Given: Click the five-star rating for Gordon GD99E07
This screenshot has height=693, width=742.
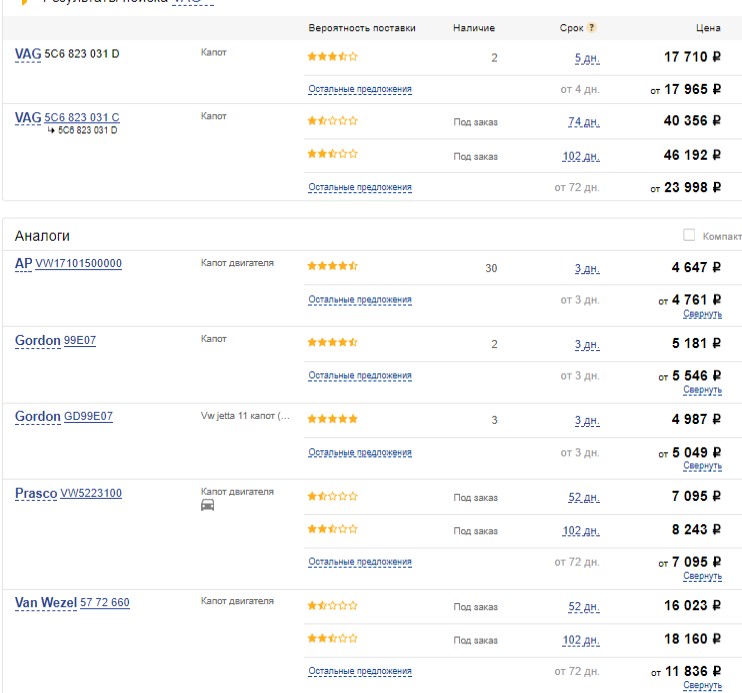Looking at the screenshot, I should coord(333,419).
